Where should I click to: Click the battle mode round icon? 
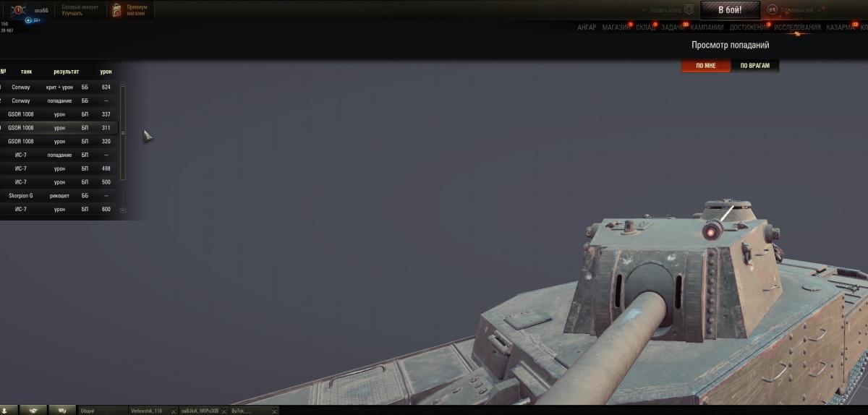click(x=772, y=10)
